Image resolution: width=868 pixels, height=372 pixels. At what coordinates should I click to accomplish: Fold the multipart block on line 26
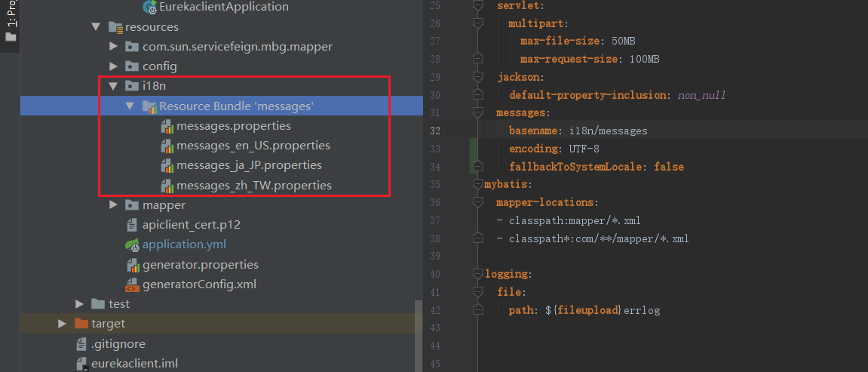click(478, 24)
